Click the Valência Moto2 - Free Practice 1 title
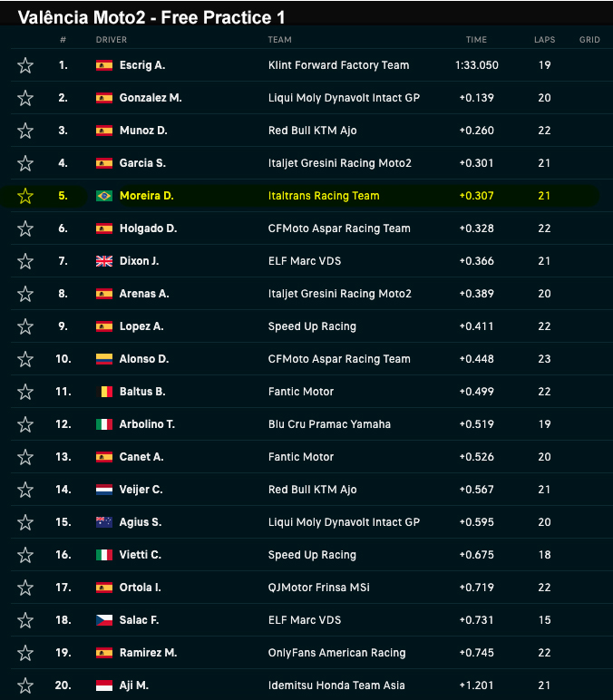Viewport: 613px width, 700px height. (151, 17)
